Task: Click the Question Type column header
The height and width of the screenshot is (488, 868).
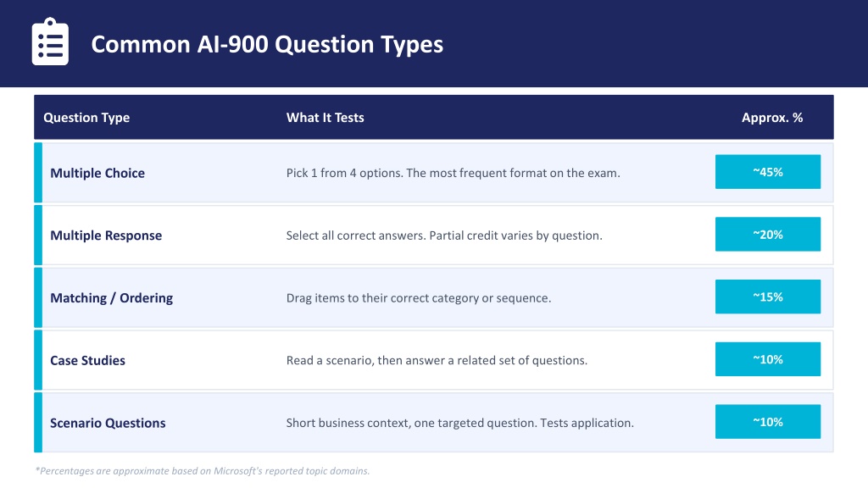Action: (86, 117)
